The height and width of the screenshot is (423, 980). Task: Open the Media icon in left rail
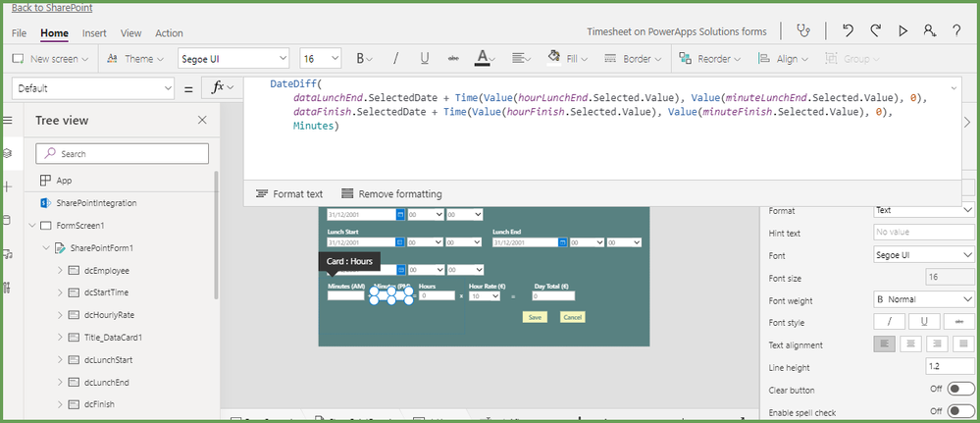pyautogui.click(x=8, y=253)
